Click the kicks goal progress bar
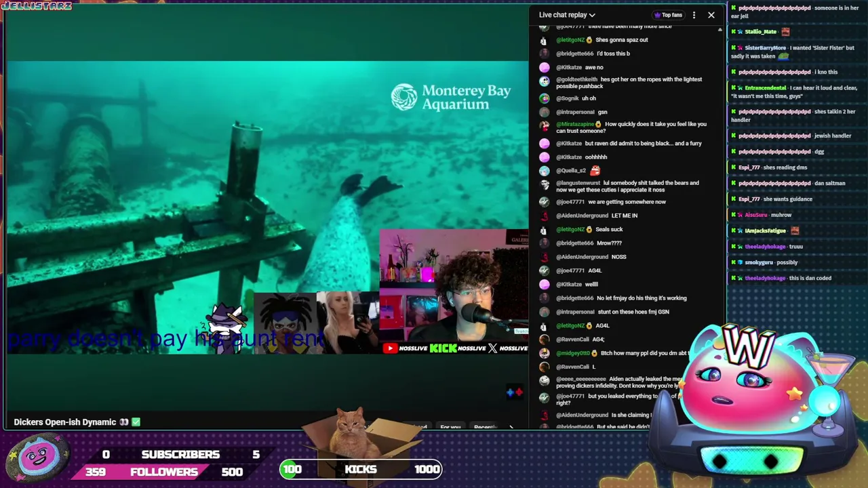 click(361, 469)
